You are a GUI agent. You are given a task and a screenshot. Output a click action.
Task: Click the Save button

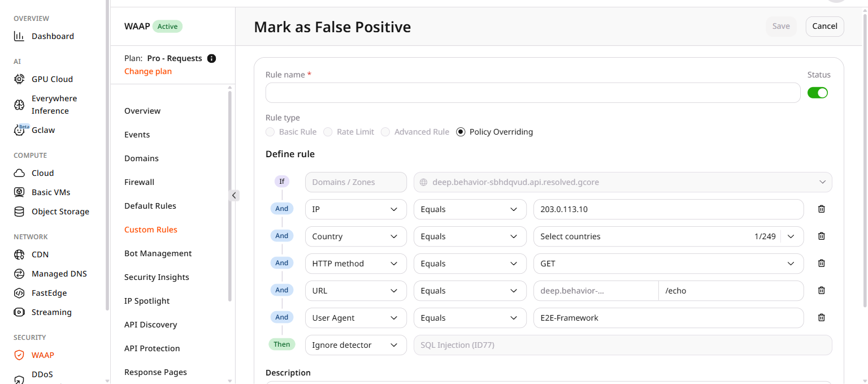pyautogui.click(x=781, y=26)
